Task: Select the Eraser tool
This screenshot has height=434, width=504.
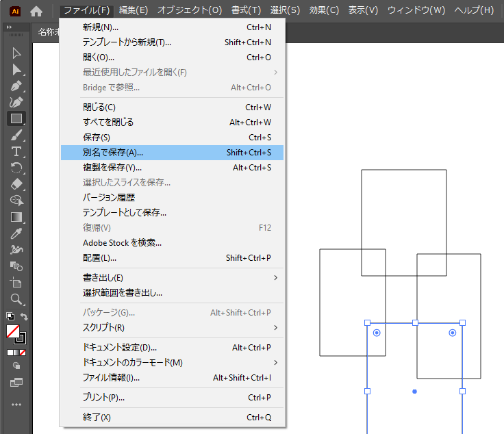Action: click(16, 184)
